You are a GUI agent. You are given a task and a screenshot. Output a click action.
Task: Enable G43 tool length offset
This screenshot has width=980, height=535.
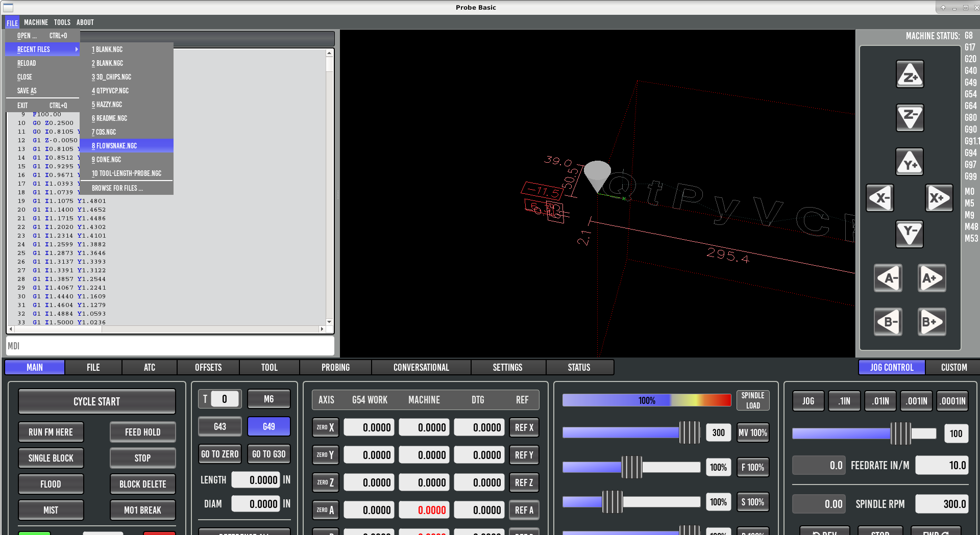pos(220,426)
